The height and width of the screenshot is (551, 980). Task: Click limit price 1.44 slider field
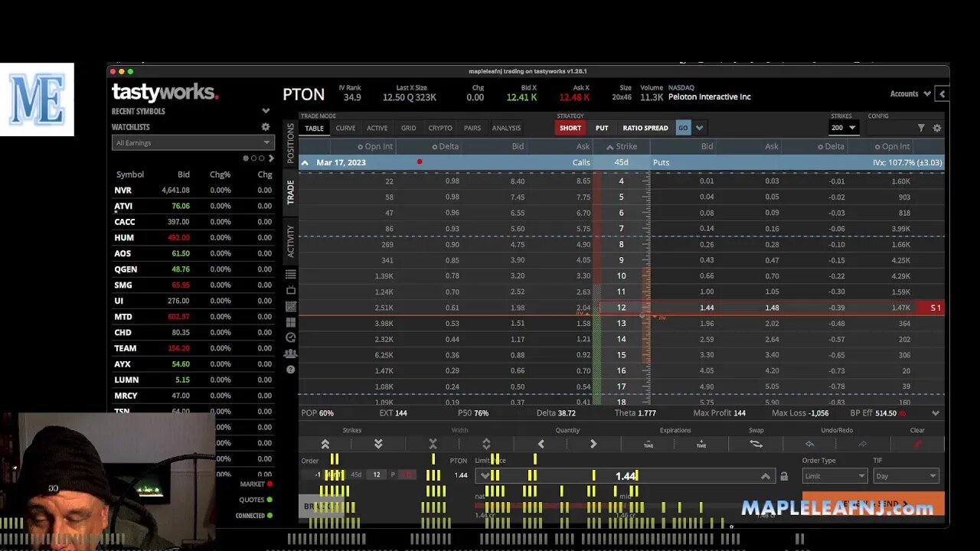(x=625, y=476)
